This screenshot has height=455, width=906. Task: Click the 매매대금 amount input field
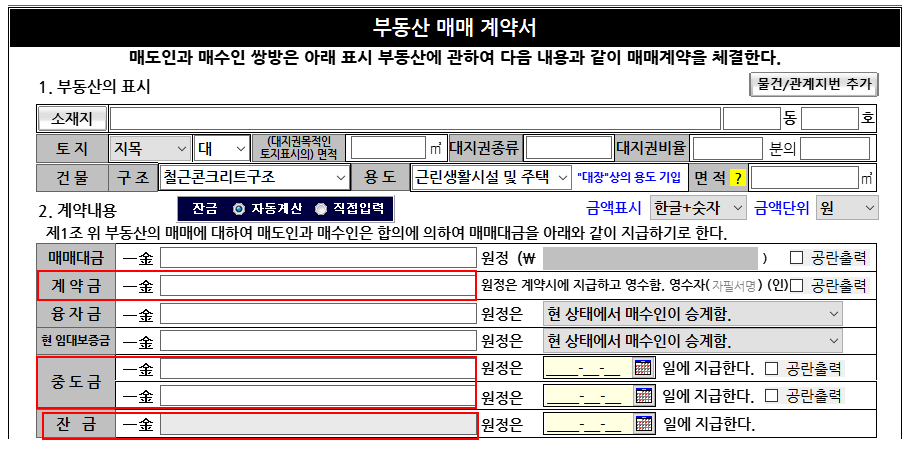[318, 258]
